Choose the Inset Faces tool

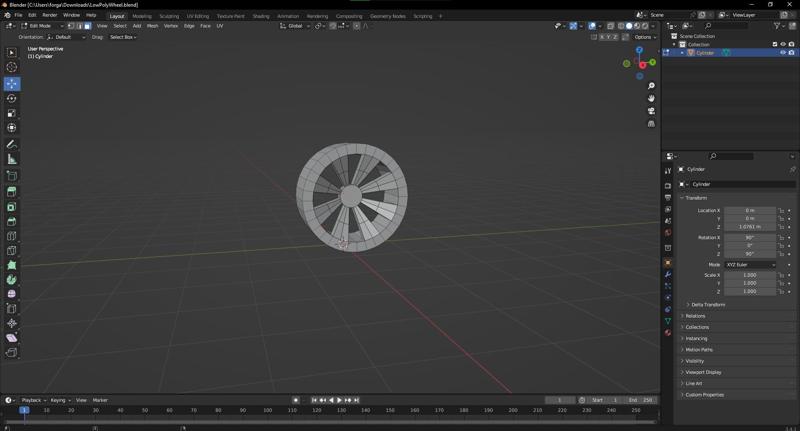11,207
